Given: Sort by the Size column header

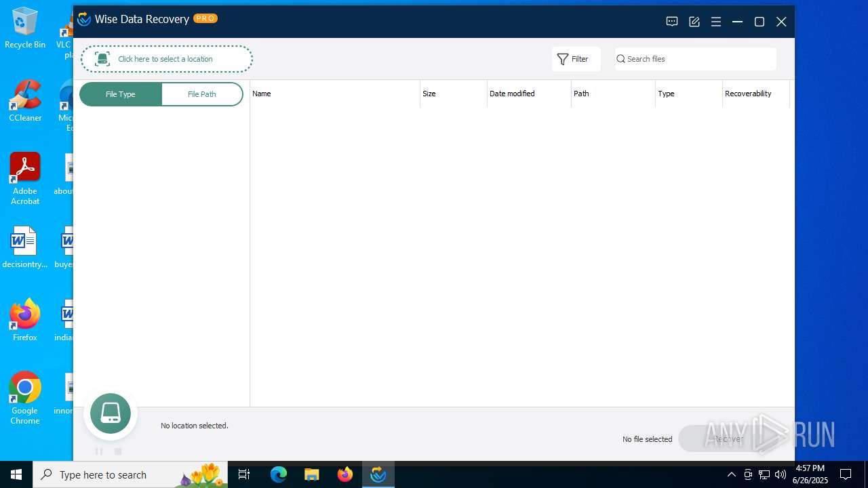Looking at the screenshot, I should click(x=454, y=94).
